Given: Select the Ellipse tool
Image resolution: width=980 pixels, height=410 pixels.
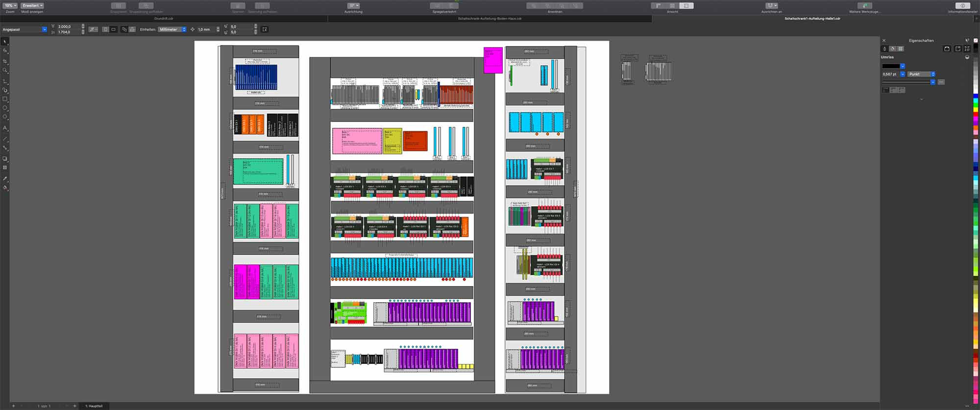Looking at the screenshot, I should [x=5, y=108].
